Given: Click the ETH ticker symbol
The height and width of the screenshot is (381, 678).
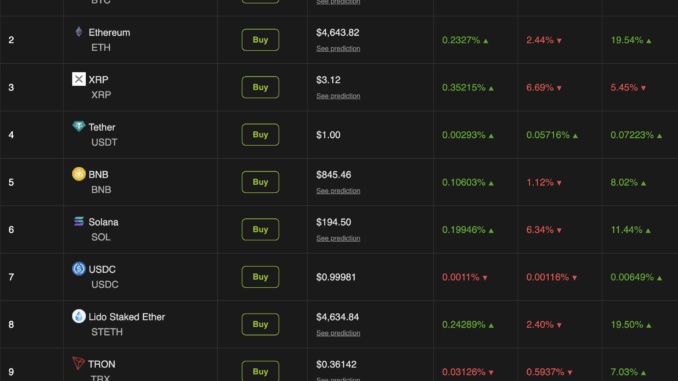Looking at the screenshot, I should [x=101, y=48].
